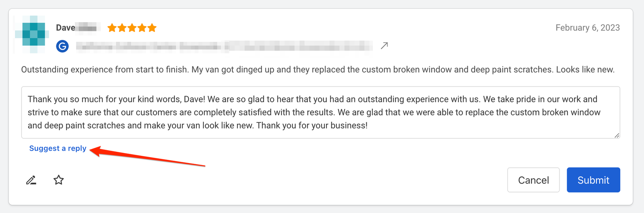
Task: Click the pencil edit icon
Action: click(x=31, y=180)
